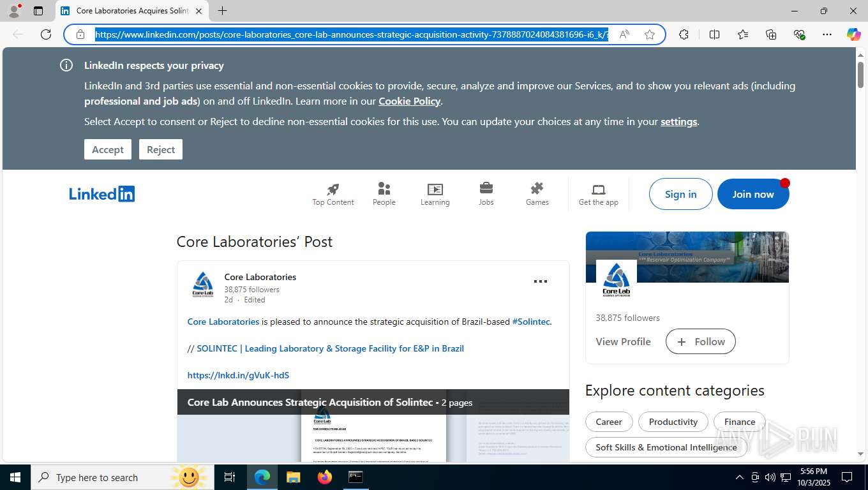Reject non-essential cookies

coord(161,149)
